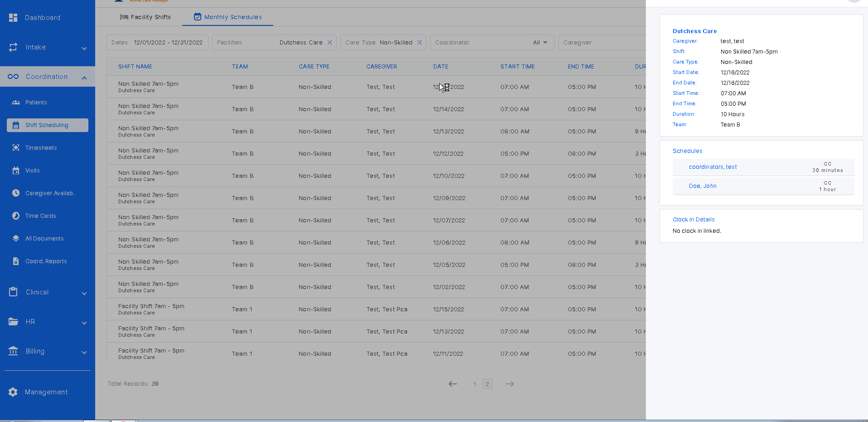Screen dimensions: 868x422
Task: Click the All Documents layers icon
Action: pos(16,239)
